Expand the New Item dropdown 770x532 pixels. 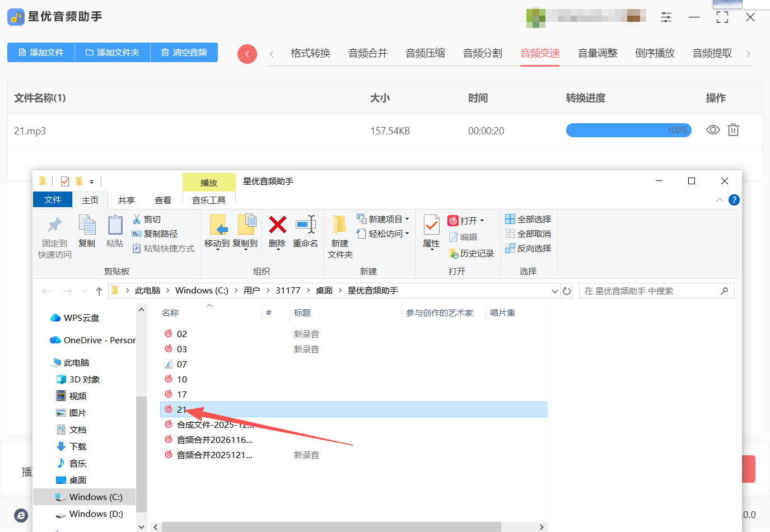[407, 219]
